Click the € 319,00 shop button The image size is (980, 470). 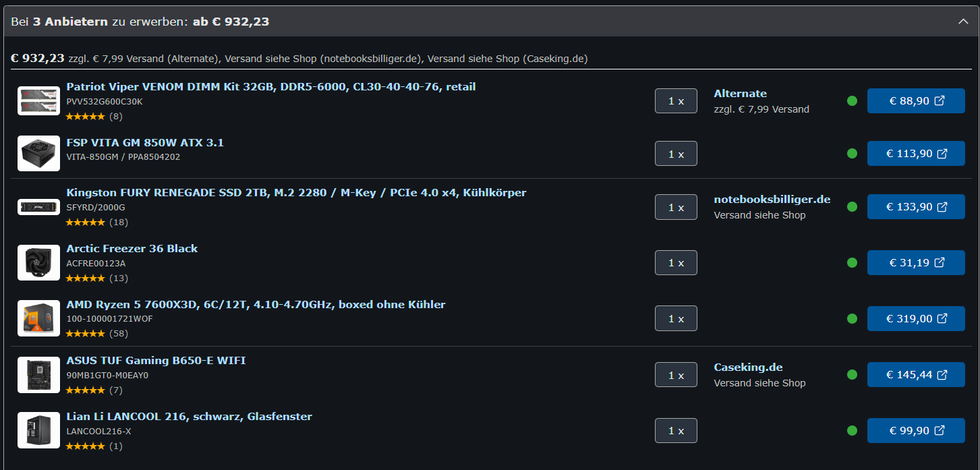(916, 318)
